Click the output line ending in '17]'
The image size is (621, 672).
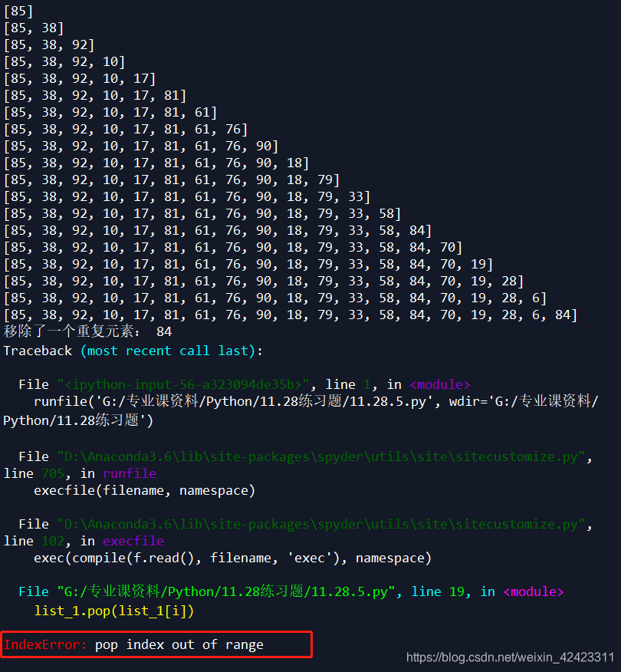pos(80,78)
